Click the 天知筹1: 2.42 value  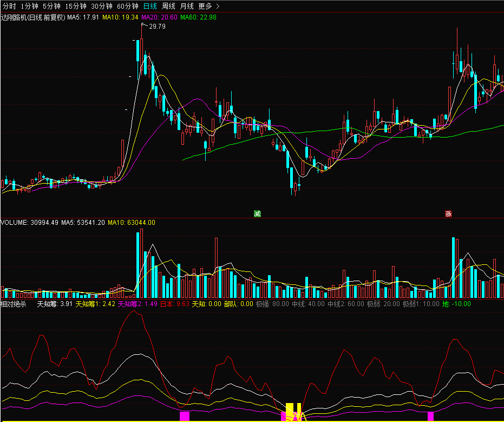(x=95, y=304)
